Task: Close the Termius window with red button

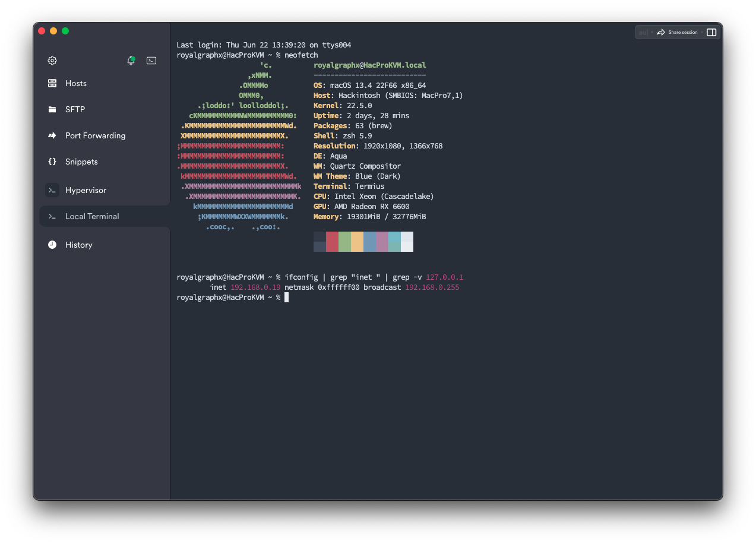Action: (42, 31)
